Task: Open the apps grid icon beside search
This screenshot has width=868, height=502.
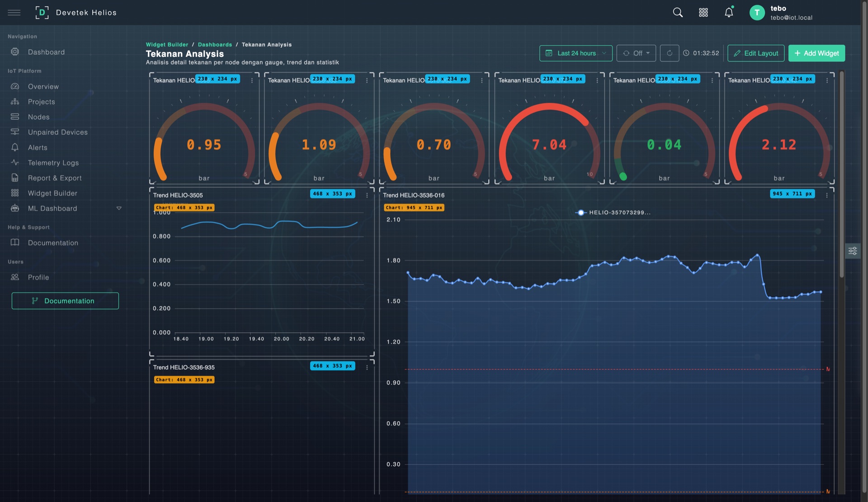Action: coord(703,12)
